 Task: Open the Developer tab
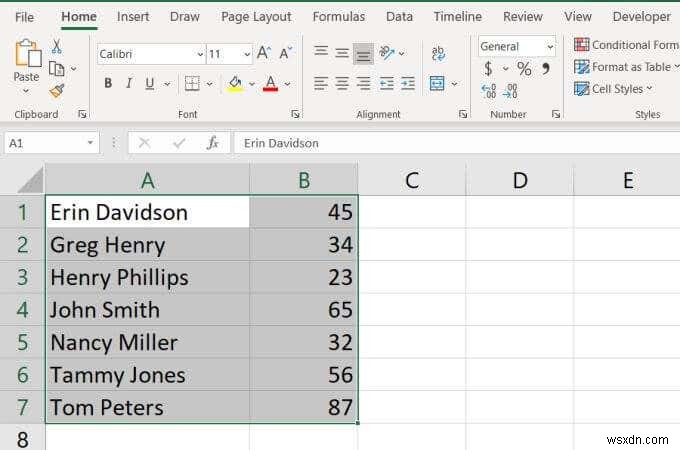pos(641,17)
